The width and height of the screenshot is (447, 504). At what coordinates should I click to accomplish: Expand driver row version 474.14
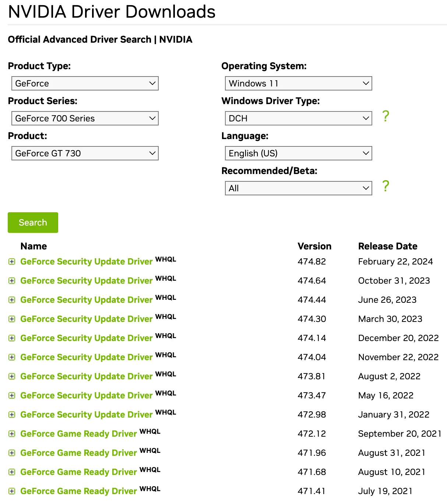12,338
